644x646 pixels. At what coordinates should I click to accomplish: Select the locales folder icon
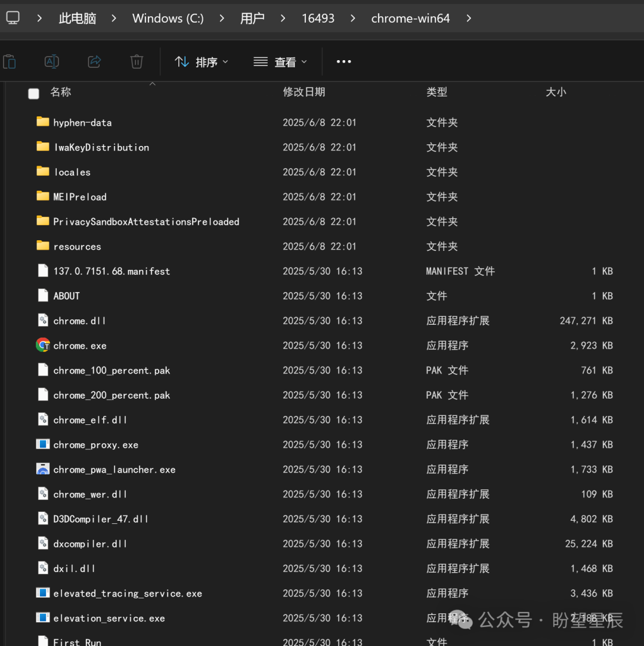pyautogui.click(x=43, y=171)
